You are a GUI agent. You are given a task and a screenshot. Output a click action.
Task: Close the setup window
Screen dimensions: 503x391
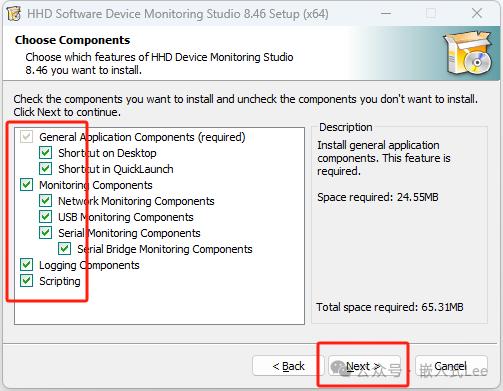(477, 14)
